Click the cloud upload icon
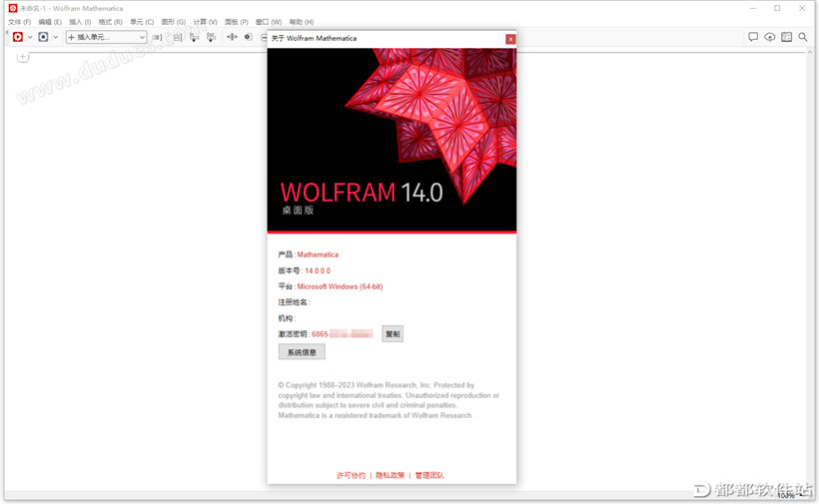 pyautogui.click(x=769, y=37)
